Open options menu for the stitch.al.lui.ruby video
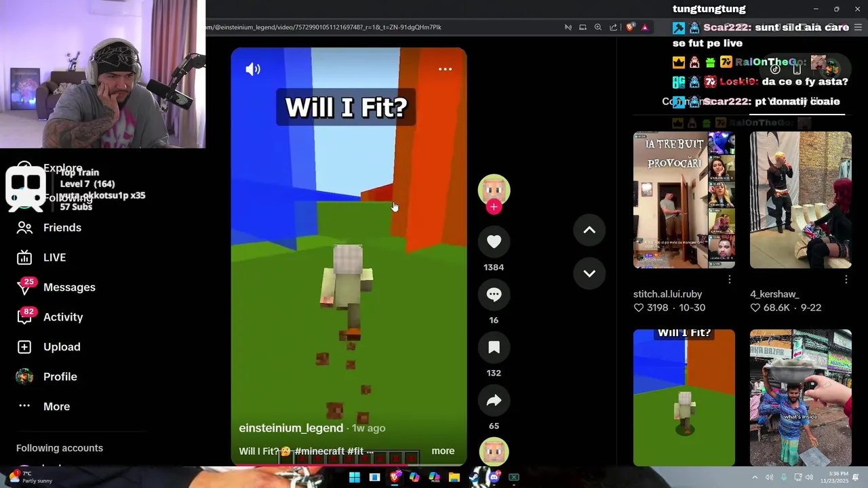 (730, 279)
